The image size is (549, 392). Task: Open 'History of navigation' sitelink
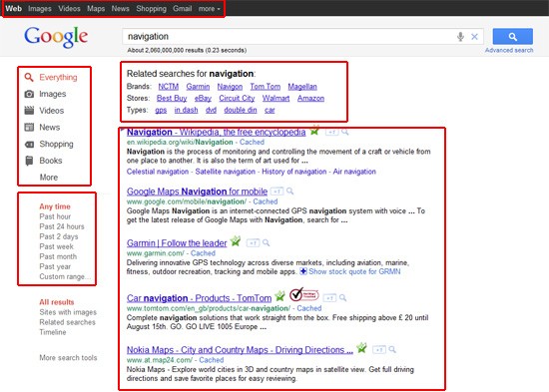294,172
